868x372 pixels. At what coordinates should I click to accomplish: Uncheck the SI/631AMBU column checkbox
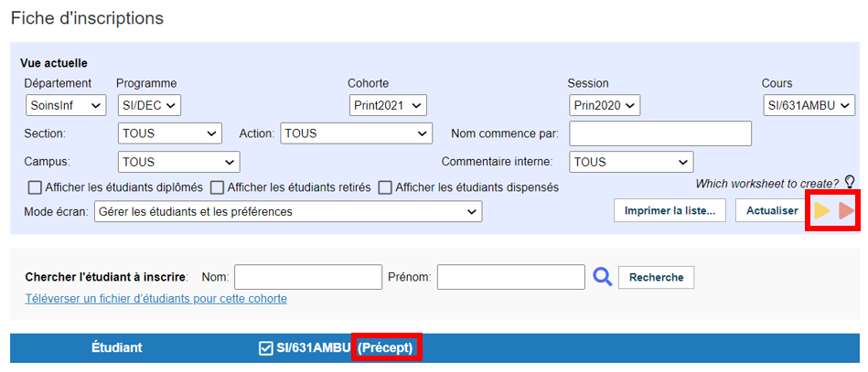(265, 348)
